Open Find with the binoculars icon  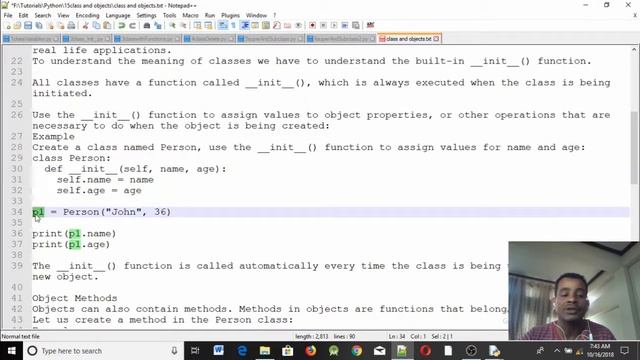coord(147,26)
